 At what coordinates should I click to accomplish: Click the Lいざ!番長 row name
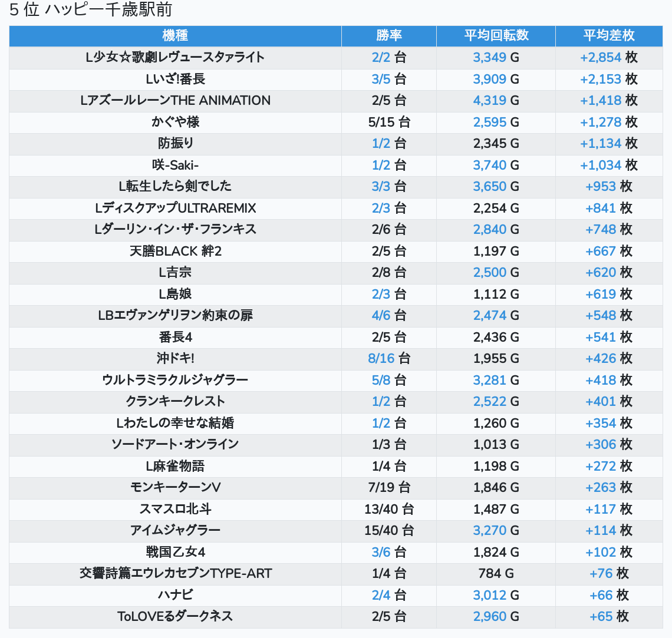tap(175, 79)
